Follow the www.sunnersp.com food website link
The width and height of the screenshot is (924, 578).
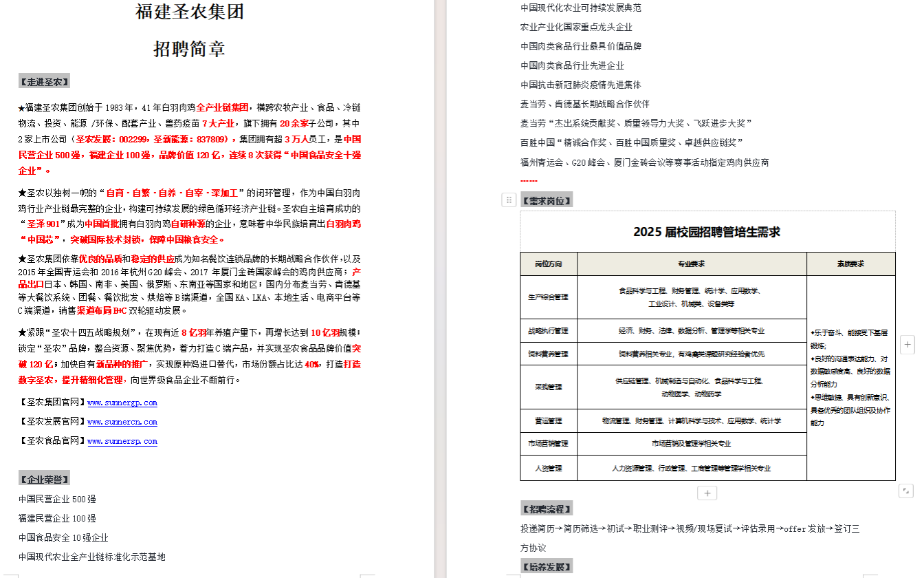point(122,441)
